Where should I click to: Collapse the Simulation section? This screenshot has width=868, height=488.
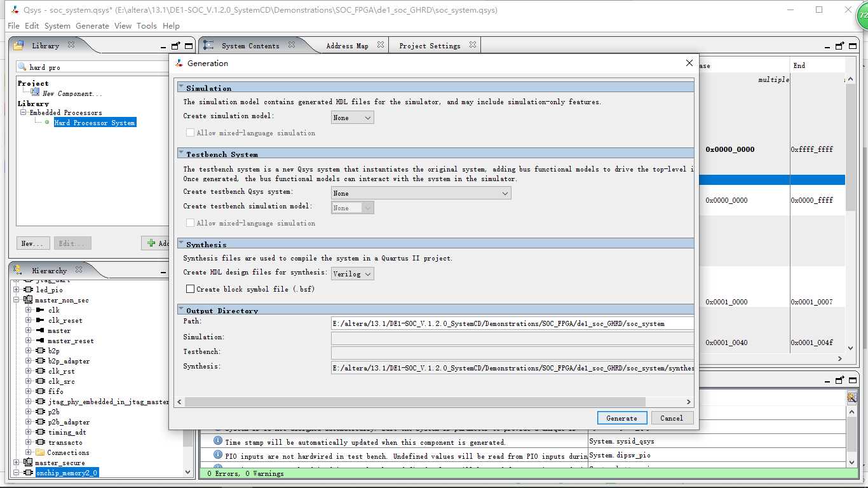(x=181, y=88)
